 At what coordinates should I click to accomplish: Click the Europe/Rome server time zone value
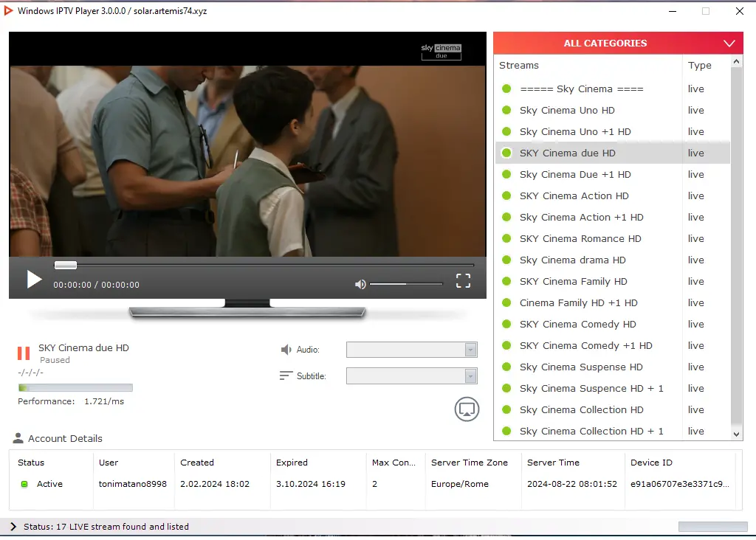[459, 484]
